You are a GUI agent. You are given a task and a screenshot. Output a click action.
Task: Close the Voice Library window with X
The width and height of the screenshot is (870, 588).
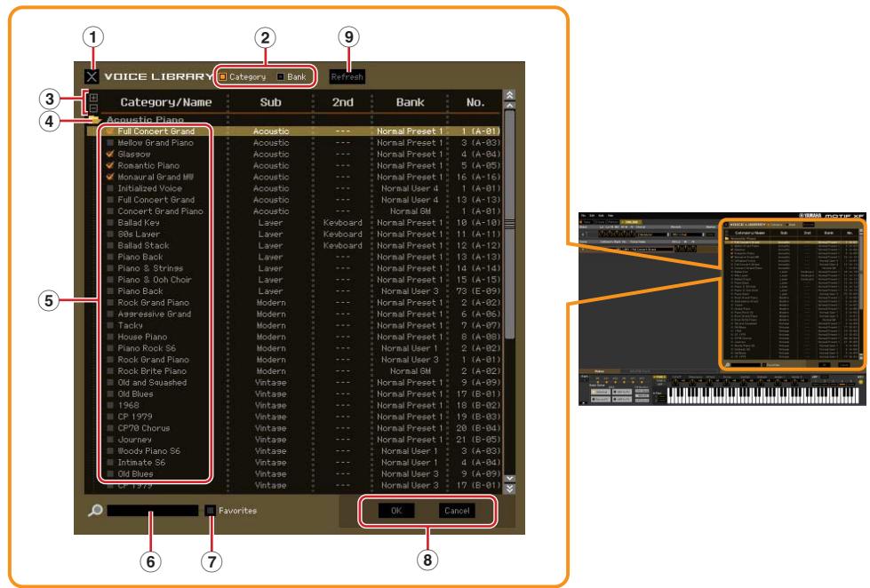tap(92, 76)
